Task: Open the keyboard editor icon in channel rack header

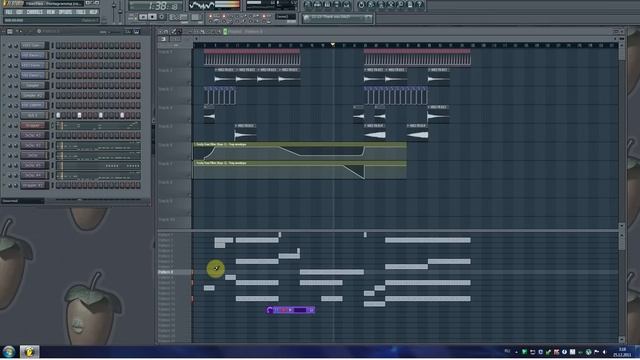Action: (x=137, y=31)
